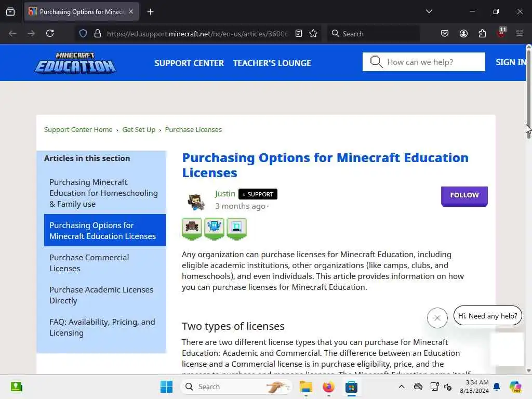Screen dimensions: 532x399
Task: Click SIGN IN link
Action: click(x=511, y=62)
